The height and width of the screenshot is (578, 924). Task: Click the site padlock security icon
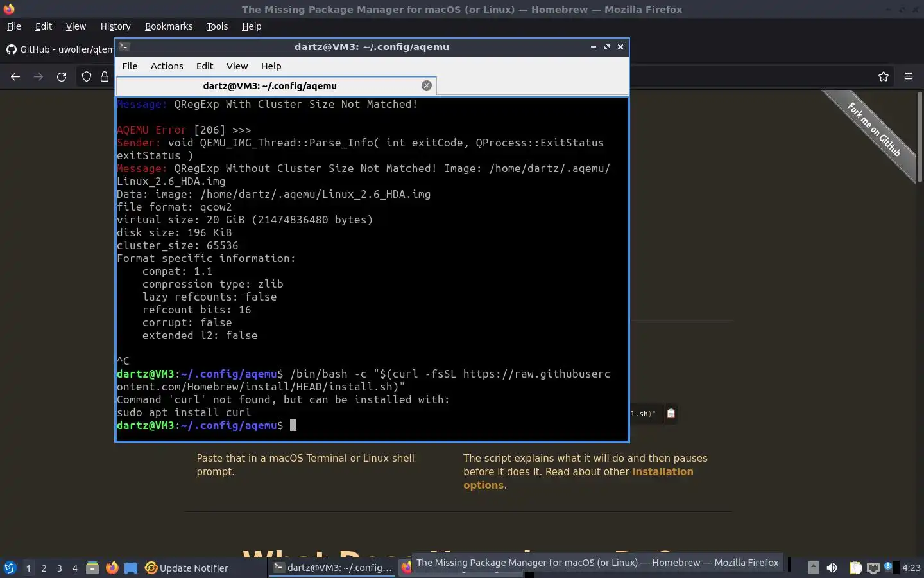click(105, 77)
